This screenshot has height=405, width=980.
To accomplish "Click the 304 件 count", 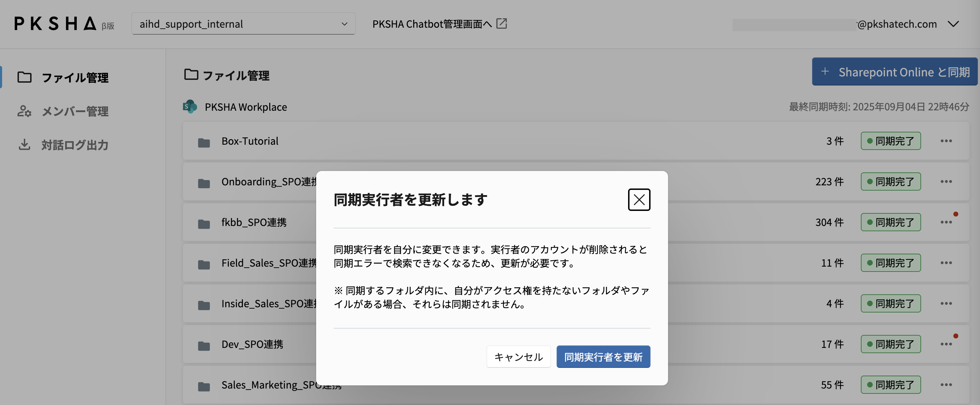I will [829, 222].
